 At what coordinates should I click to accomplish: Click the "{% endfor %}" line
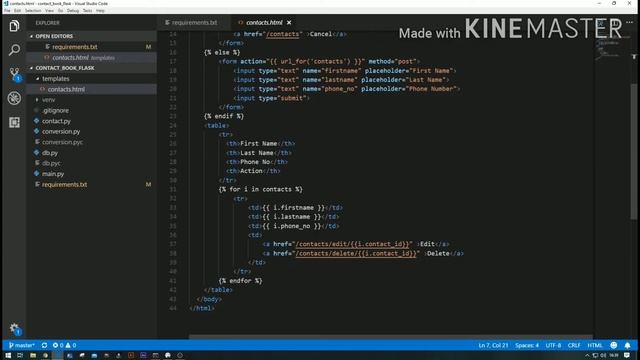[x=240, y=281]
